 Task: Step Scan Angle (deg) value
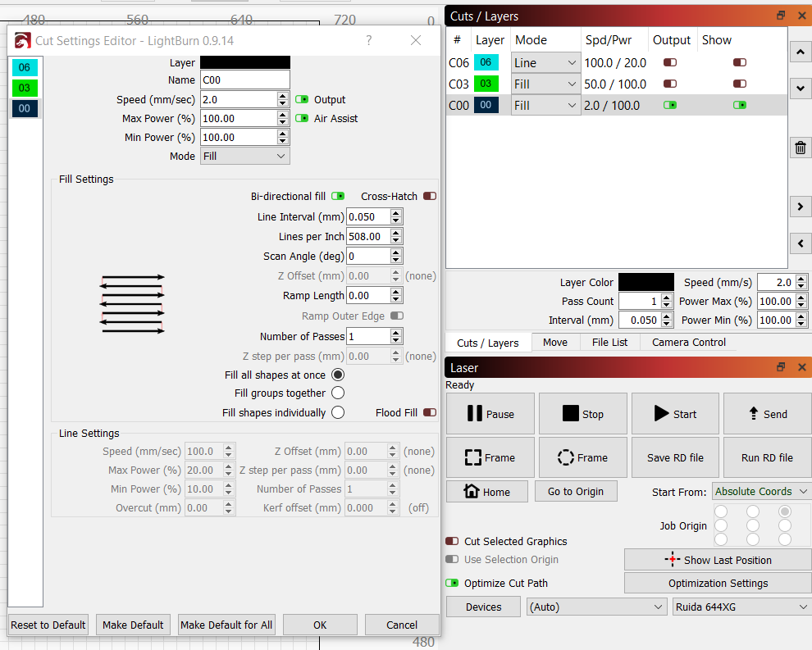coord(395,257)
